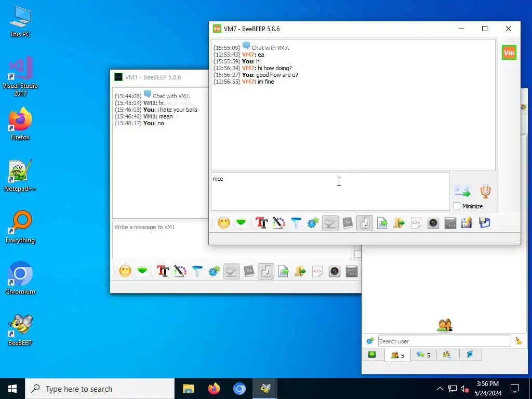Save the chat with floppy disk icon in VM7
This screenshot has width=532, height=399.
[485, 223]
